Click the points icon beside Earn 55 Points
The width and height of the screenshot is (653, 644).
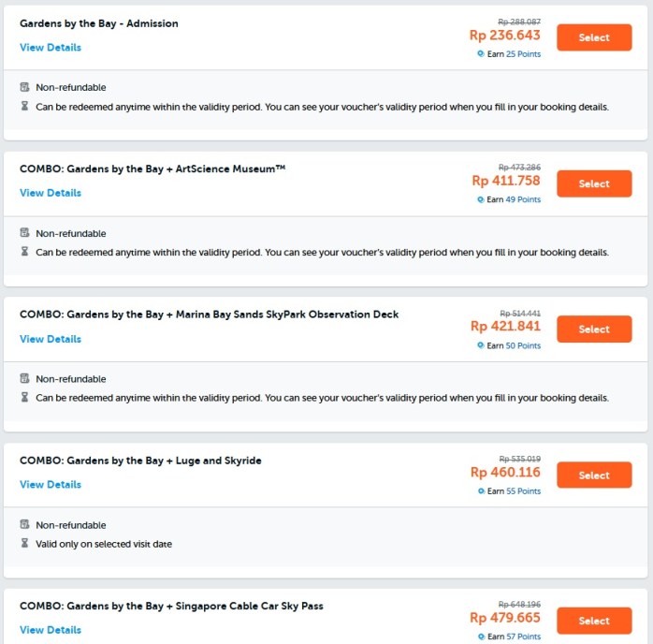click(481, 491)
